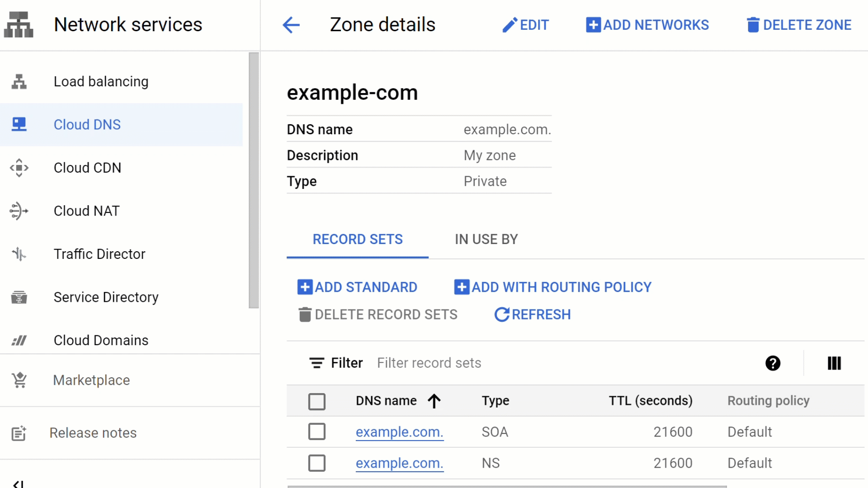Click the table horizontal scrollbar
Image resolution: width=868 pixels, height=488 pixels.
[x=507, y=486]
